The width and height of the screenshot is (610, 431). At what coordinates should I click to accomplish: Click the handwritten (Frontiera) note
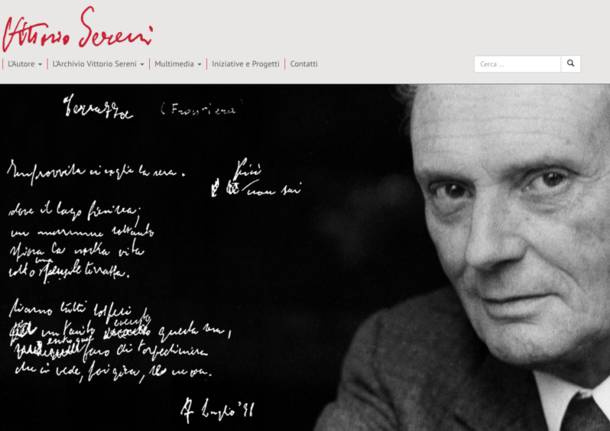(x=200, y=109)
